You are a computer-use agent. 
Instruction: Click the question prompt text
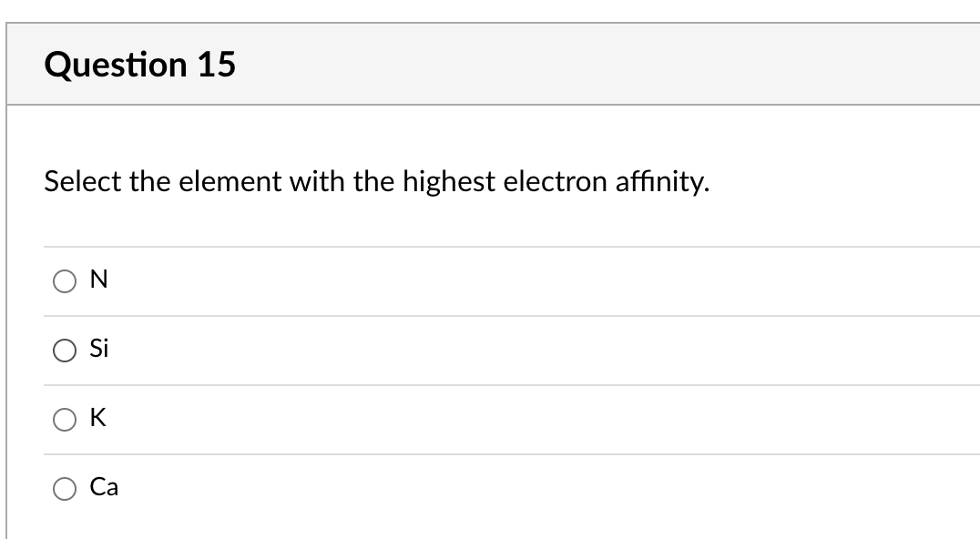coord(376,180)
